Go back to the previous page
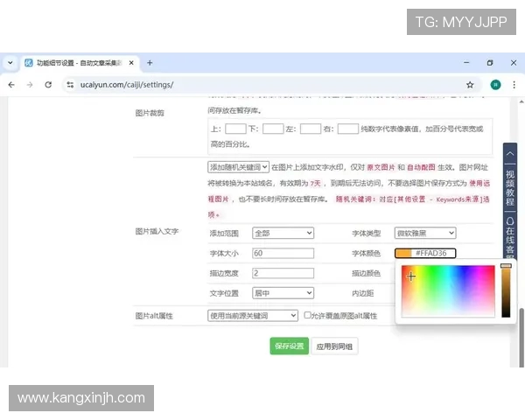The image size is (525, 420). (x=11, y=85)
